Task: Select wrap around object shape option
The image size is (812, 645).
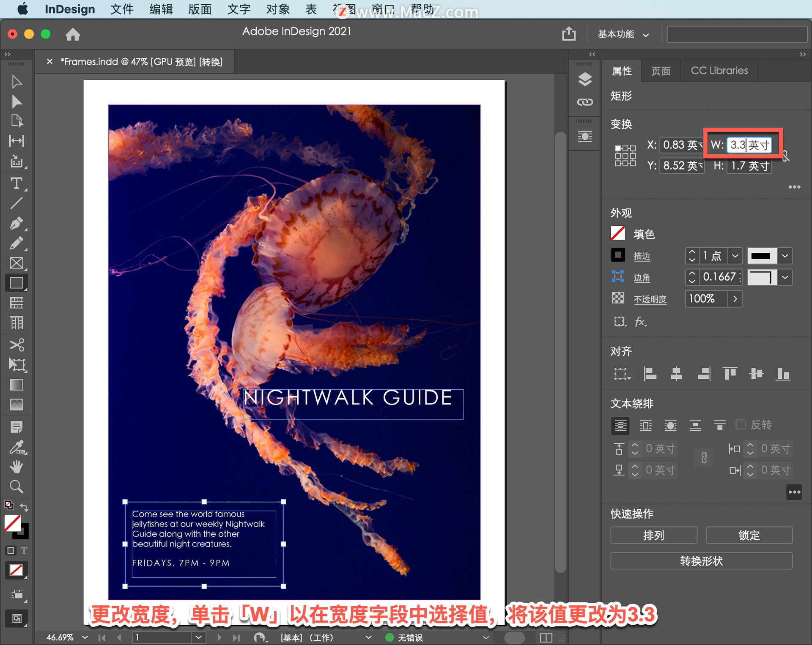Action: tap(670, 425)
